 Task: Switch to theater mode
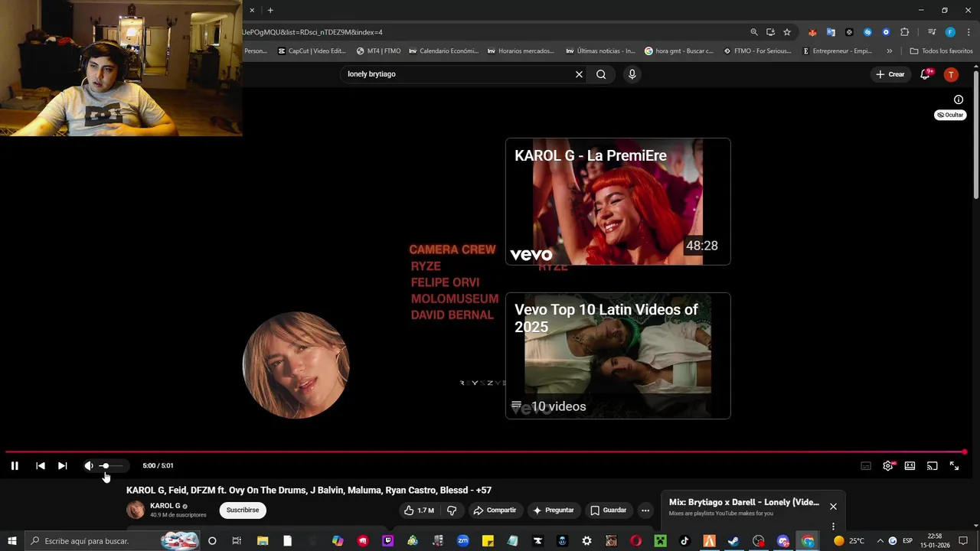[910, 465]
